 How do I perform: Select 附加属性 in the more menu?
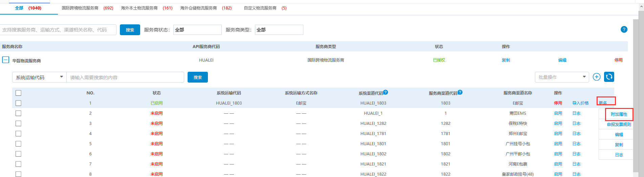(x=619, y=114)
